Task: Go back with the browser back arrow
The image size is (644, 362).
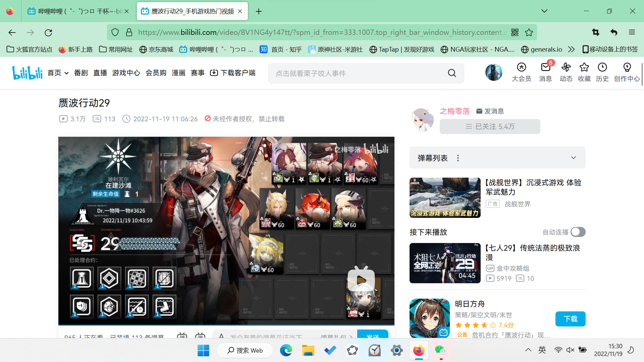Action: pos(12,33)
